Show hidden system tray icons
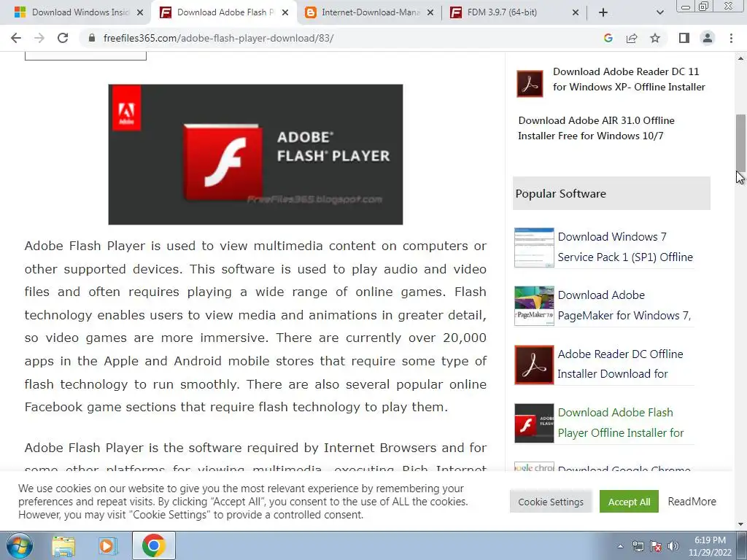 pos(620,546)
